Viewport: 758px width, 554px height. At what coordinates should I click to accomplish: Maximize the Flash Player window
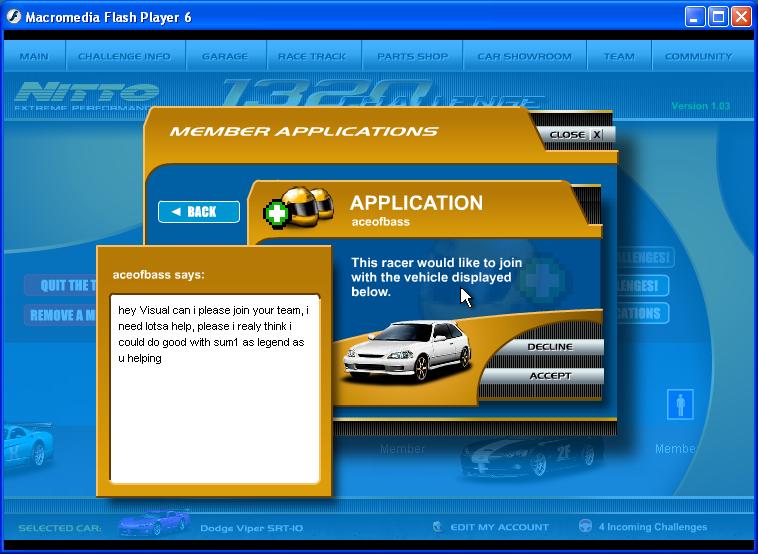click(718, 17)
